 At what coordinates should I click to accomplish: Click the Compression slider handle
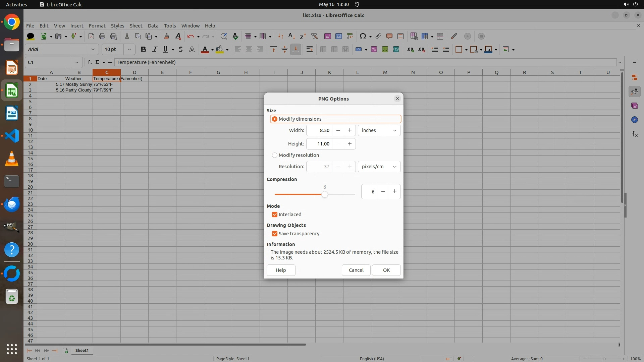click(324, 194)
